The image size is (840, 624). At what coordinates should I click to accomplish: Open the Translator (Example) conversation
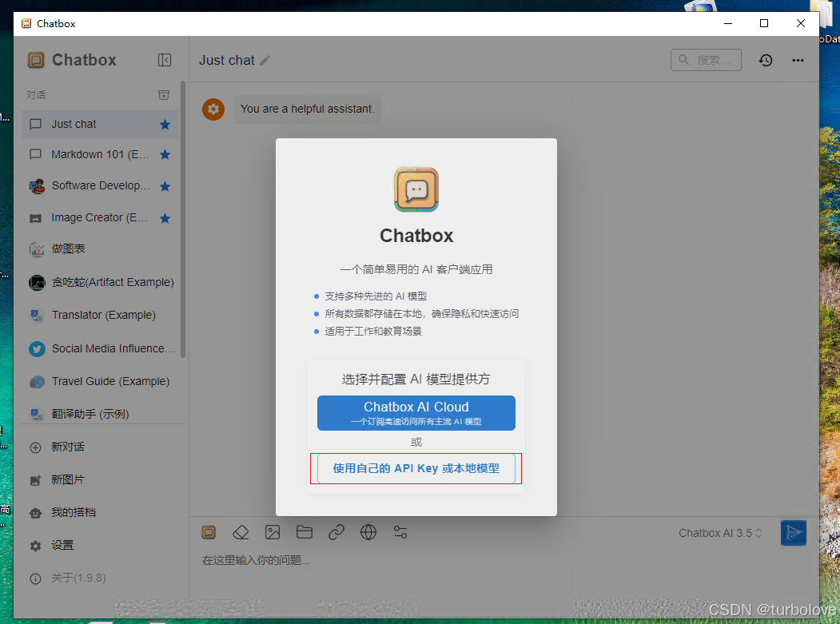click(100, 315)
